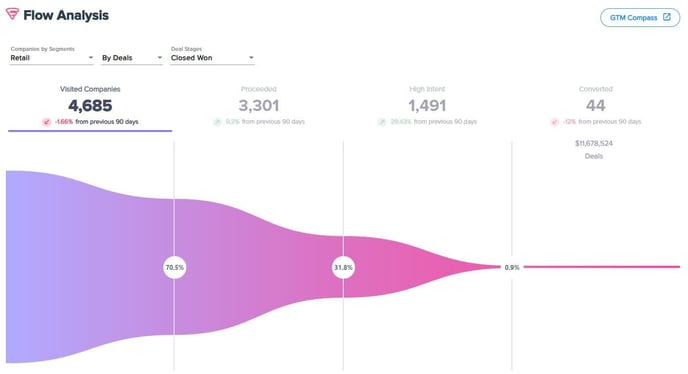Open the GTM Compass button
Screen dimensions: 688x374
640,18
